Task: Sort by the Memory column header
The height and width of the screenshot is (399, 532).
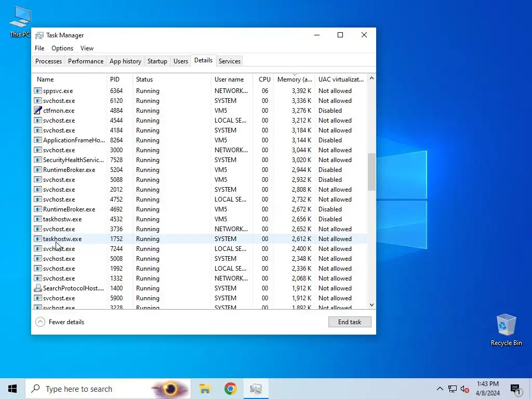Action: click(295, 79)
